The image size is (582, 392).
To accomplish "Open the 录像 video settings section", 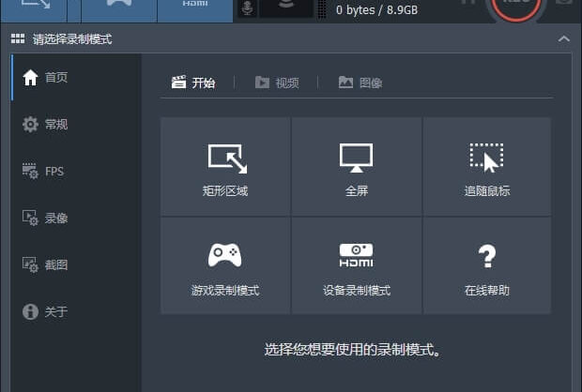I will pos(76,219).
